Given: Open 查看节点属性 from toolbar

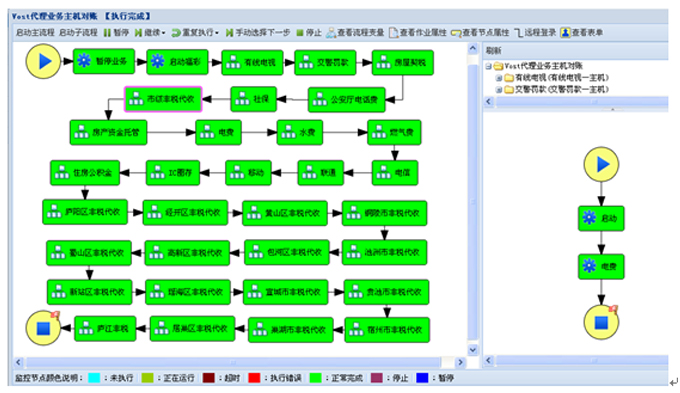Looking at the screenshot, I should (480, 33).
